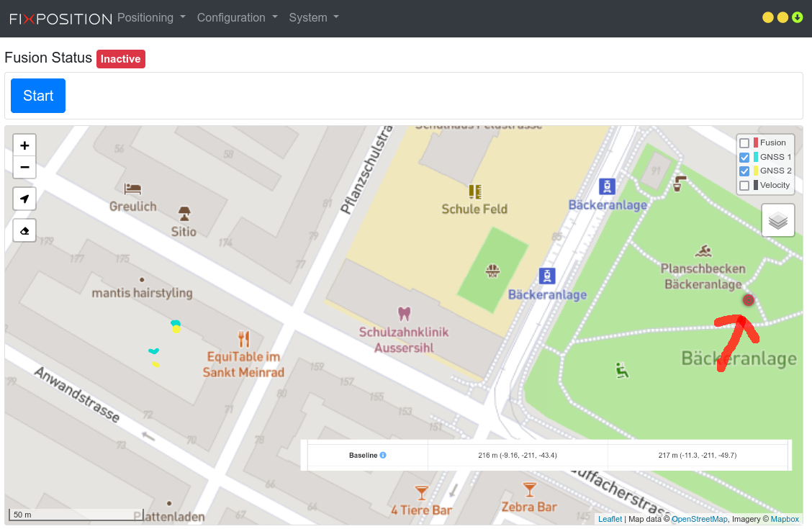Expand the Positioning dropdown menu

(151, 17)
